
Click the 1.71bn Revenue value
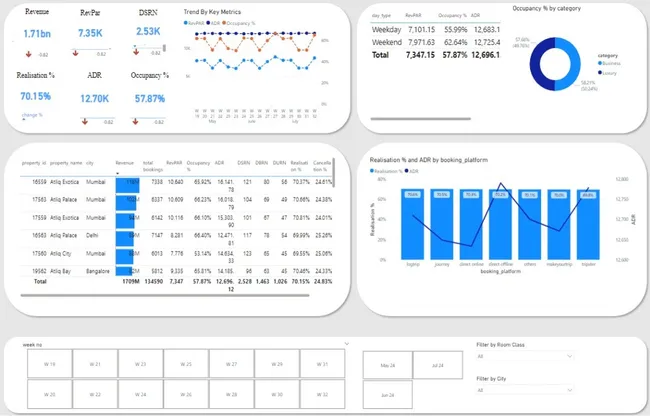37,34
